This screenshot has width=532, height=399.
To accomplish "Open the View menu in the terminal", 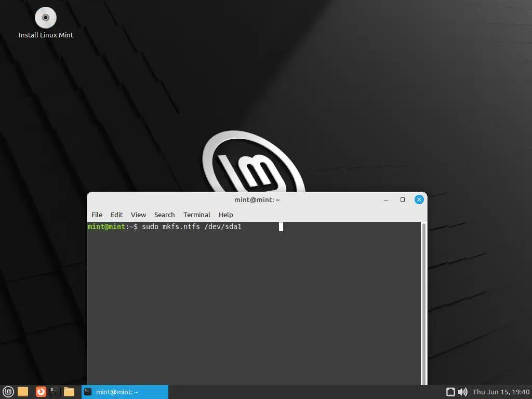I will tap(138, 215).
